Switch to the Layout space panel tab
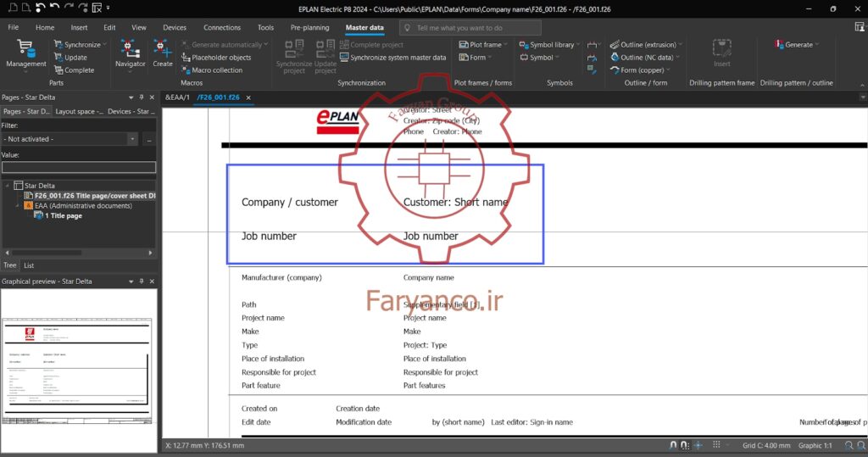868x457 pixels. tap(79, 111)
